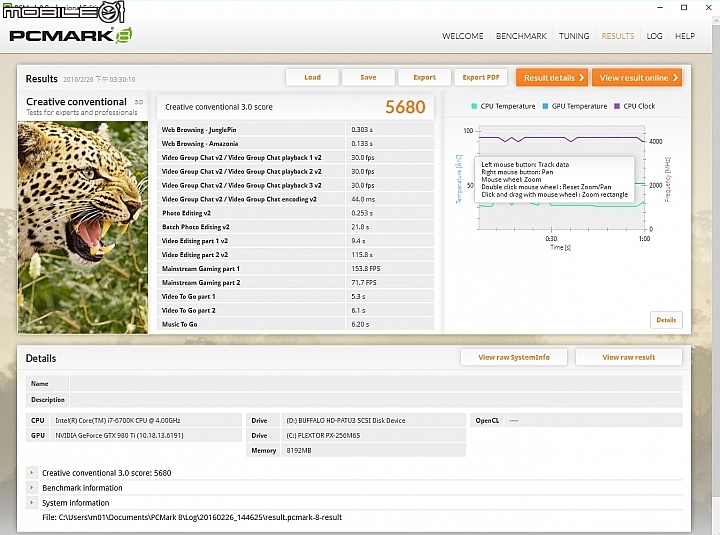Image resolution: width=720 pixels, height=535 pixels.
Task: Expand System information section
Action: click(32, 502)
